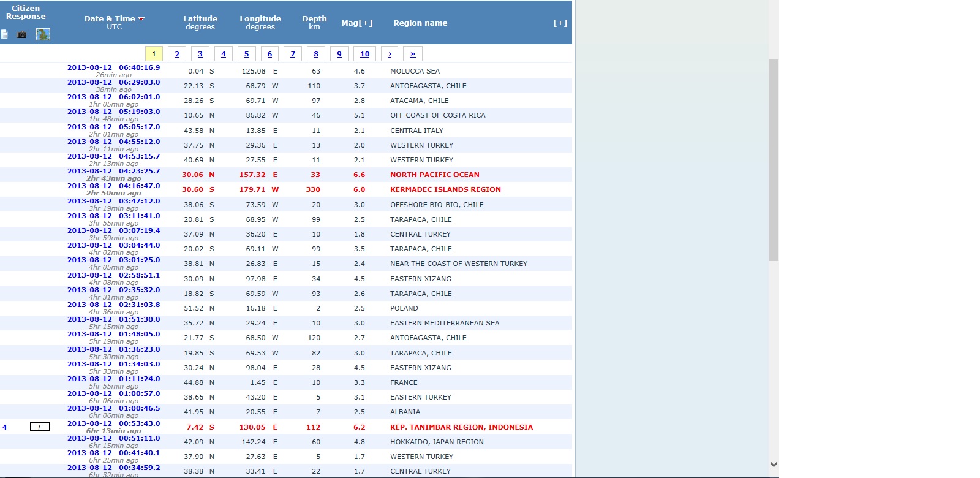
Task: Click the scrollbar down arrow
Action: [x=774, y=464]
